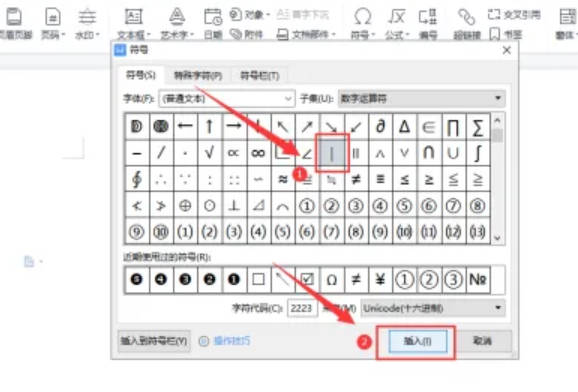This screenshot has width=578, height=392.
Task: Click the symbol grid scroll-up arrow
Action: click(x=497, y=121)
